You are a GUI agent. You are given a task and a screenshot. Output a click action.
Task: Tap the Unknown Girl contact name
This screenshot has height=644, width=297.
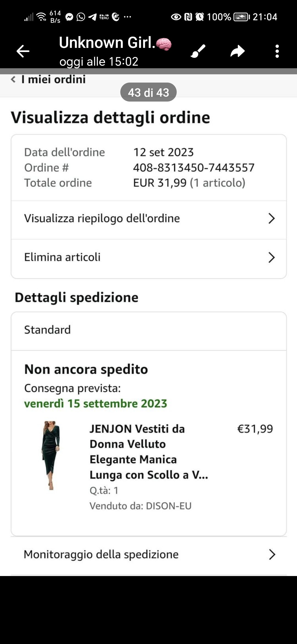tap(107, 43)
